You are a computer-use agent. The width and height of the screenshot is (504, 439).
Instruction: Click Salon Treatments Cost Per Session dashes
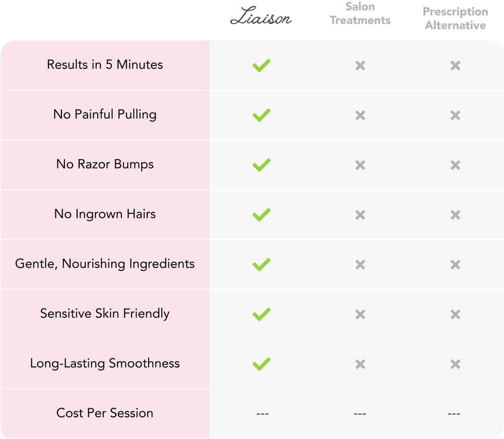click(x=359, y=414)
